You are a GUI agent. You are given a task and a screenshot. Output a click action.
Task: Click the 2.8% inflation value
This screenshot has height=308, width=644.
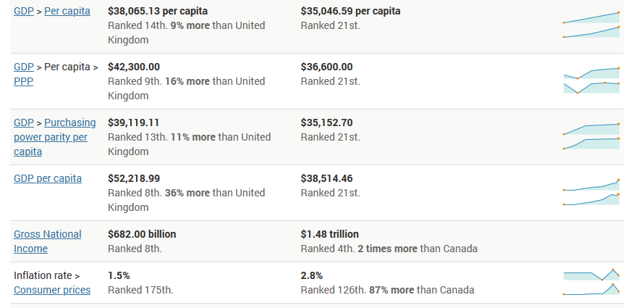pos(312,275)
